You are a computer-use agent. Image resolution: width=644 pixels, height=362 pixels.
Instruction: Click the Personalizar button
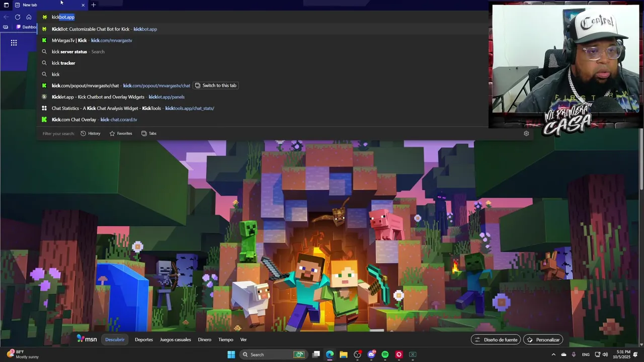pos(543,340)
